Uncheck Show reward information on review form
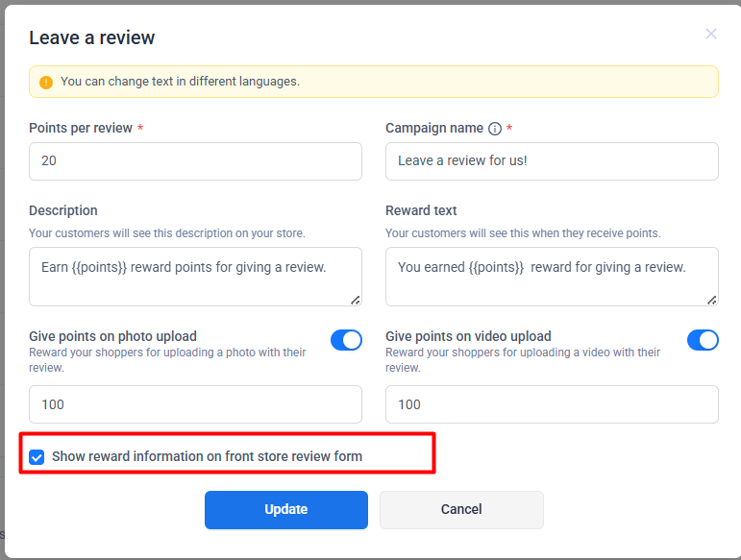Viewport: 741px width, 560px height. coord(37,457)
